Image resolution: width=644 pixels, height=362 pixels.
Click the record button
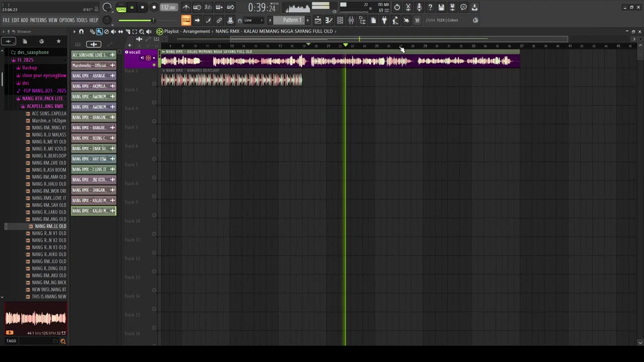pos(154,8)
